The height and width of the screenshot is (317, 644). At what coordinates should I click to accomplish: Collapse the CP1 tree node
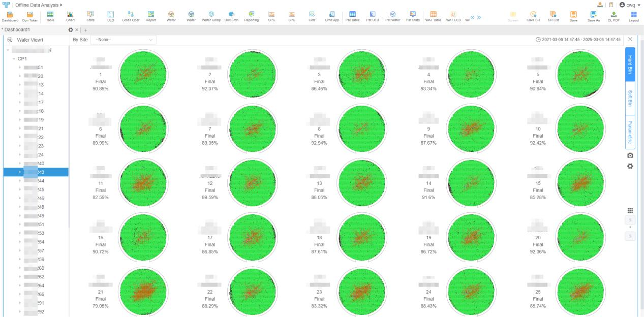click(x=14, y=58)
